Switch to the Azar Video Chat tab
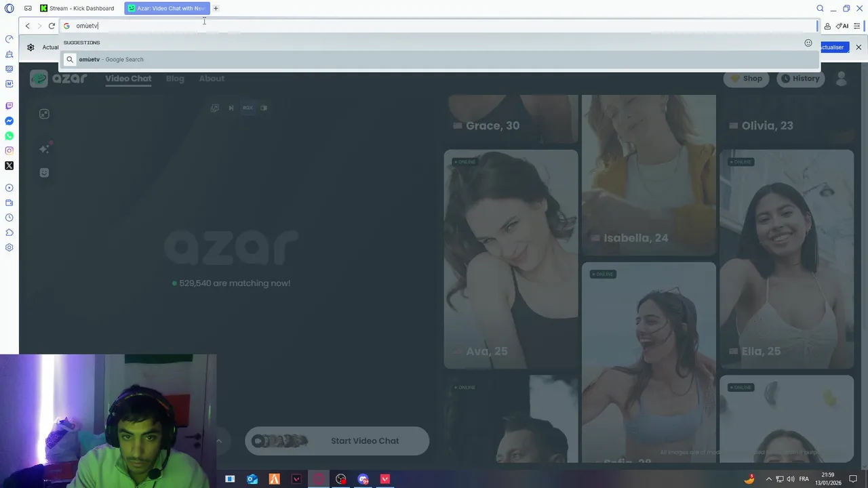Viewport: 868px width, 488px height. (x=167, y=8)
